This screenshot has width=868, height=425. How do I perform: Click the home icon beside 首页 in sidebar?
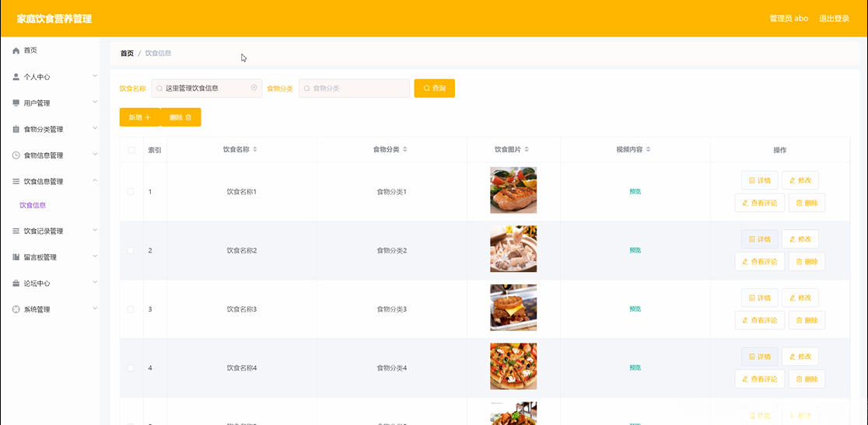(16, 51)
